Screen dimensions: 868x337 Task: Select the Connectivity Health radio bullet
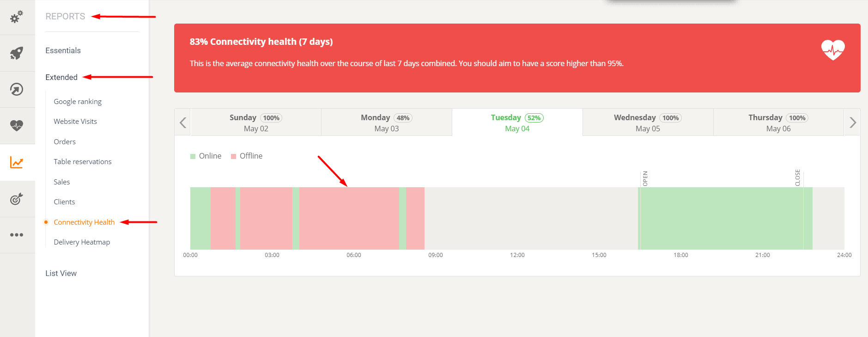46,222
